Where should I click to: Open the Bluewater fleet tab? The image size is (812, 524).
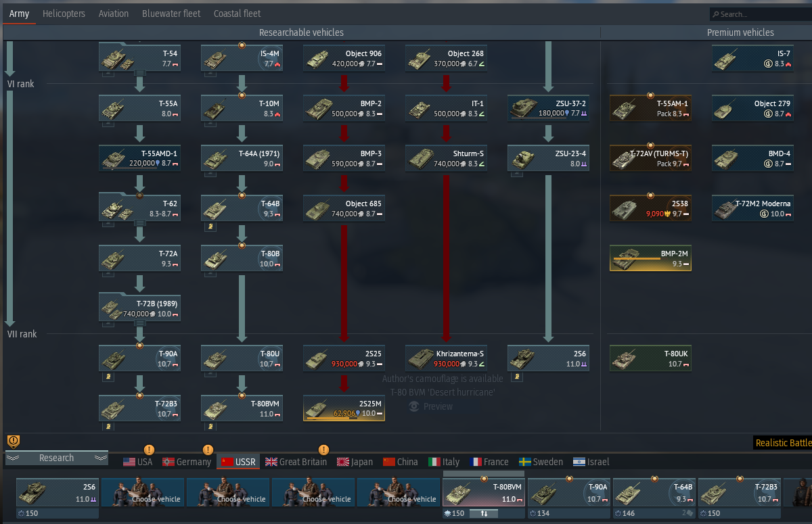click(171, 14)
